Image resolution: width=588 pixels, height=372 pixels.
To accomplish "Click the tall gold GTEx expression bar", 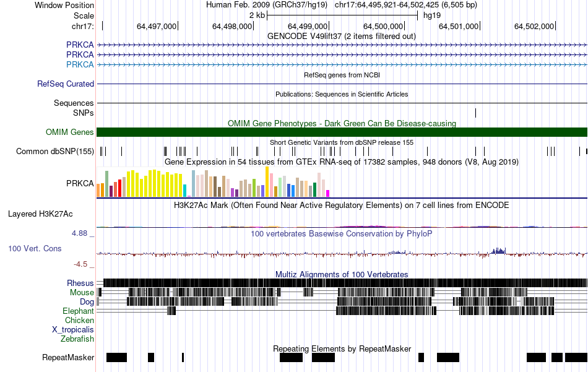I will click(267, 182).
